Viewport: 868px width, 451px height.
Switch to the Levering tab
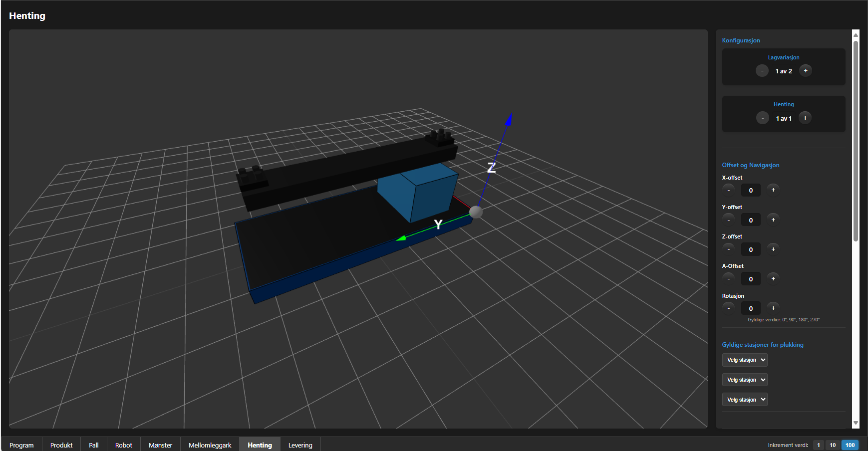pos(300,445)
